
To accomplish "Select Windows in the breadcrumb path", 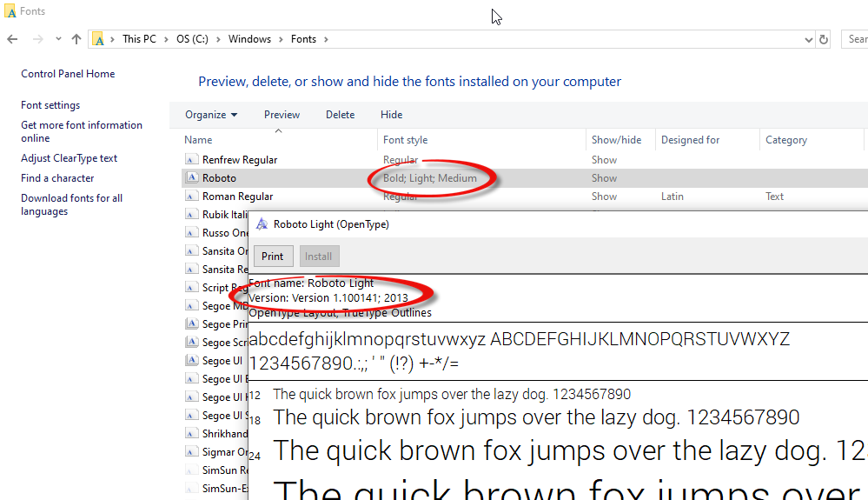I will [249, 39].
